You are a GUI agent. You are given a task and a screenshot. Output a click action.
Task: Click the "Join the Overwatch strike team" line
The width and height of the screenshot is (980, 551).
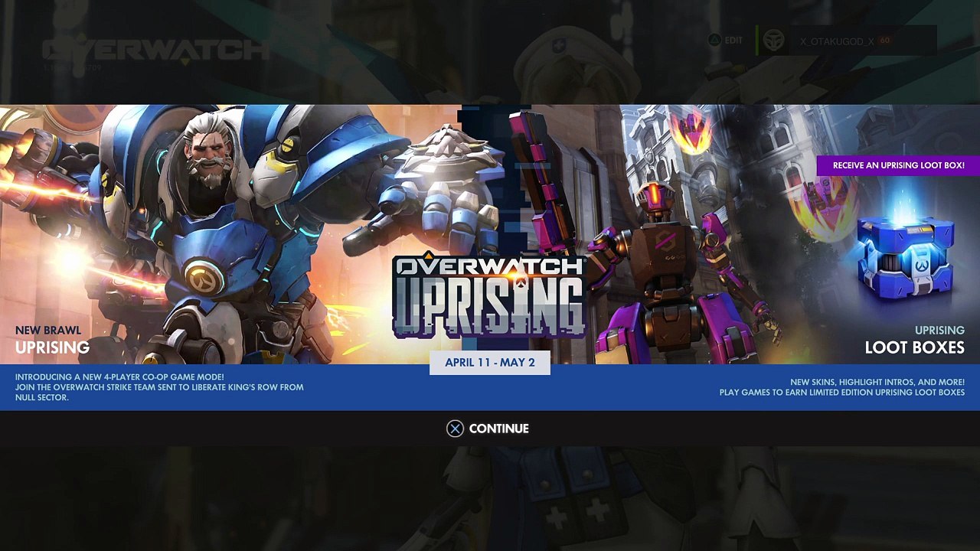pos(159,392)
